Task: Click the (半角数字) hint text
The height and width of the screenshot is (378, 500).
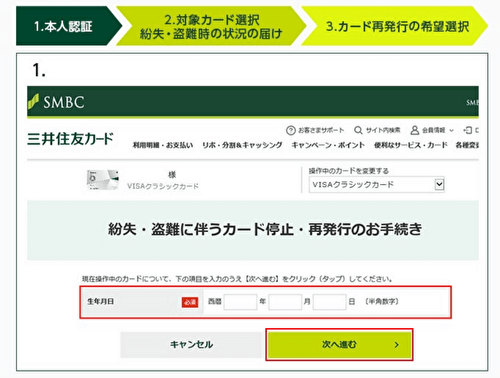Action: coord(382,302)
